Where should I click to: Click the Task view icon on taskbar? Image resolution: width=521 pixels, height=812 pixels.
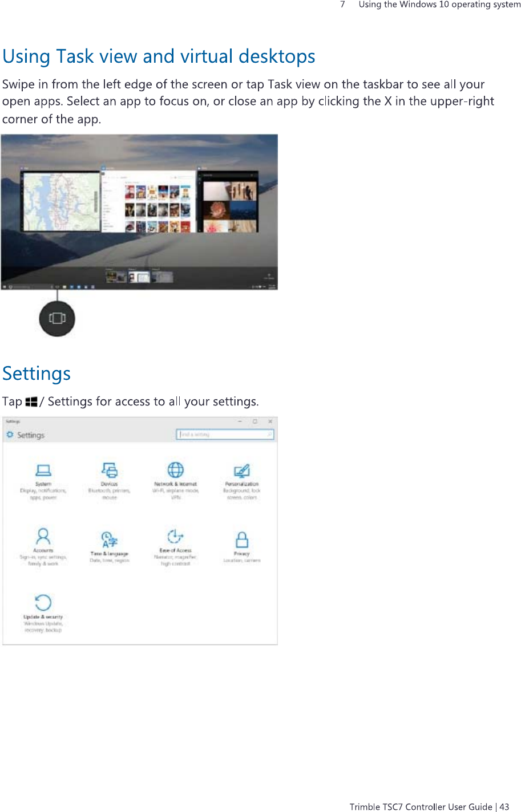(57, 287)
